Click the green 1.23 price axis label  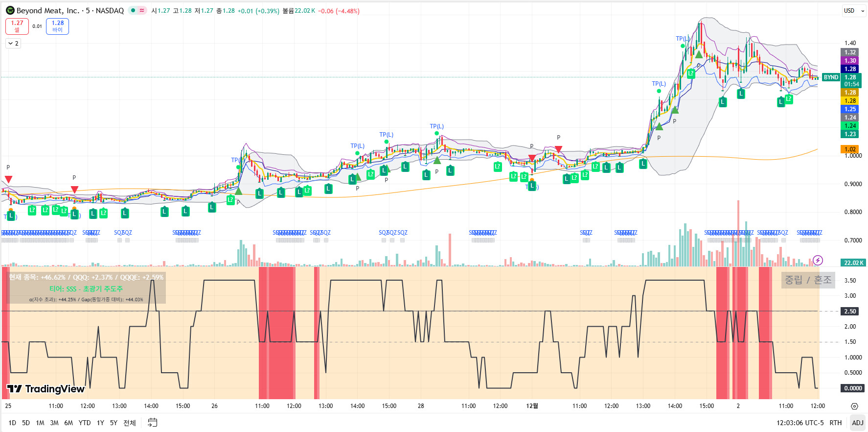(850, 134)
